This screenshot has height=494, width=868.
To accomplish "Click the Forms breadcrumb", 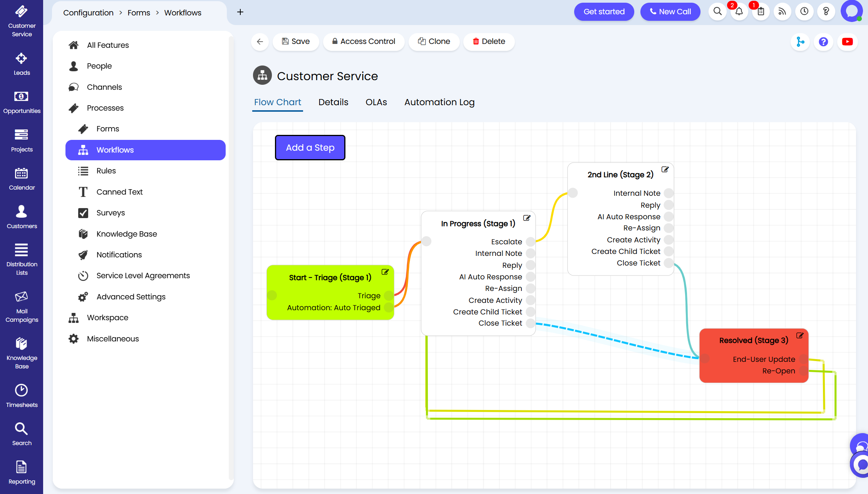I will pos(139,12).
